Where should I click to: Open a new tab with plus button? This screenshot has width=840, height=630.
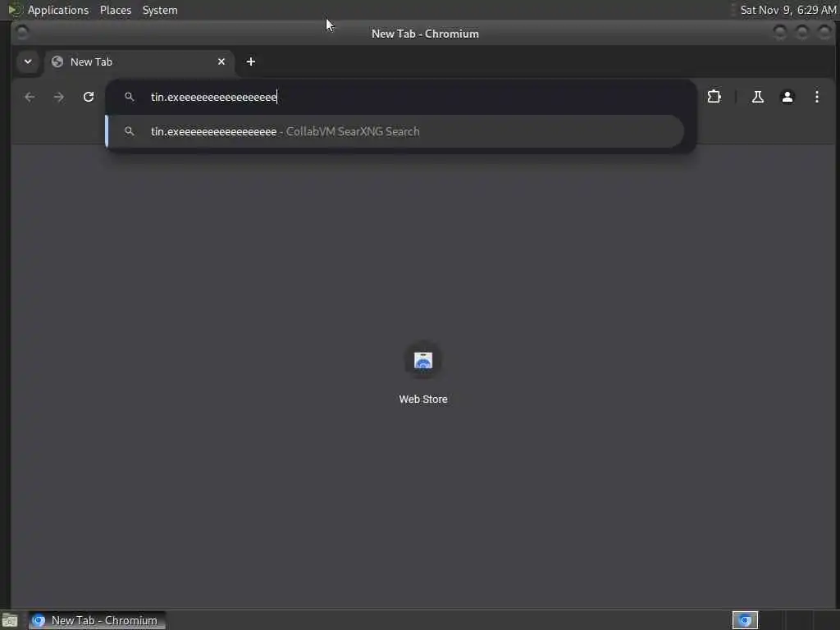tap(251, 62)
